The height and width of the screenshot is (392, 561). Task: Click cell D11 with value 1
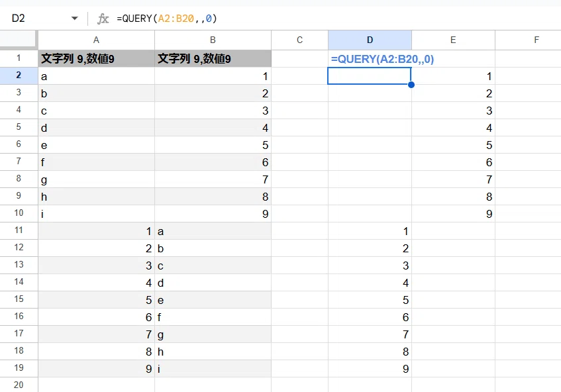370,230
